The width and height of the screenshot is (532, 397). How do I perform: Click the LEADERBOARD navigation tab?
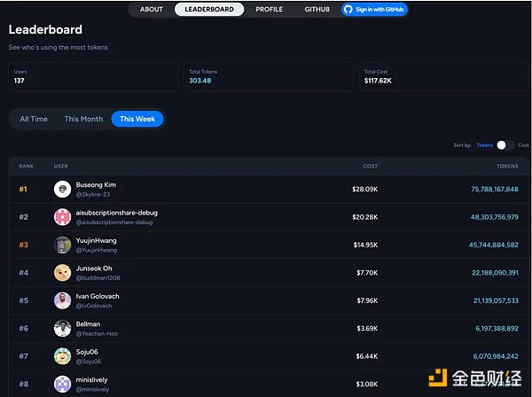209,10
